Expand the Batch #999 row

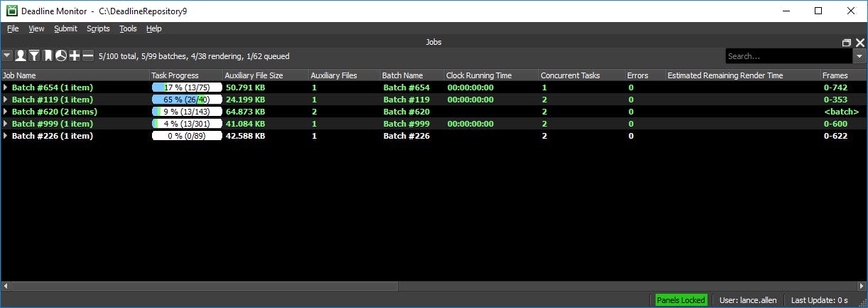[x=6, y=124]
